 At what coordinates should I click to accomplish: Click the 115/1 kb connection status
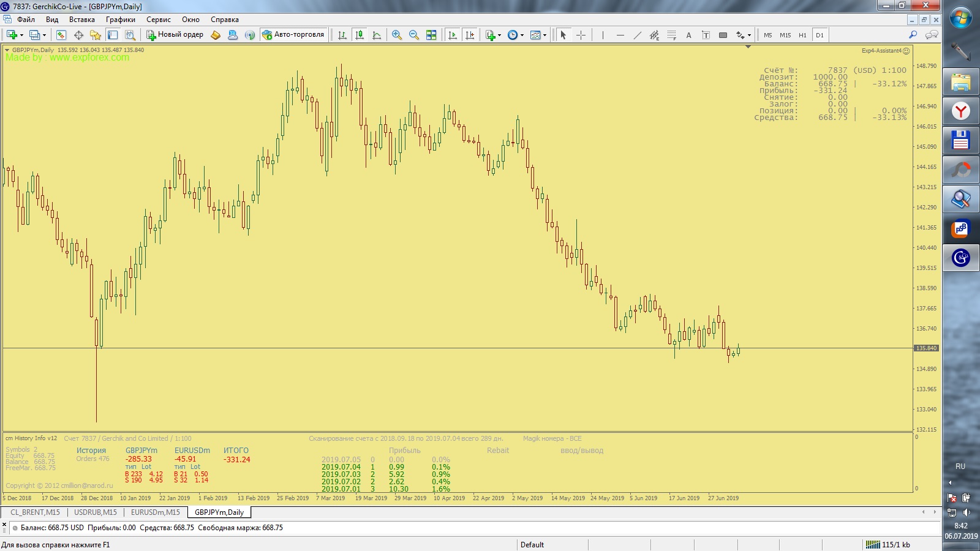(x=889, y=545)
